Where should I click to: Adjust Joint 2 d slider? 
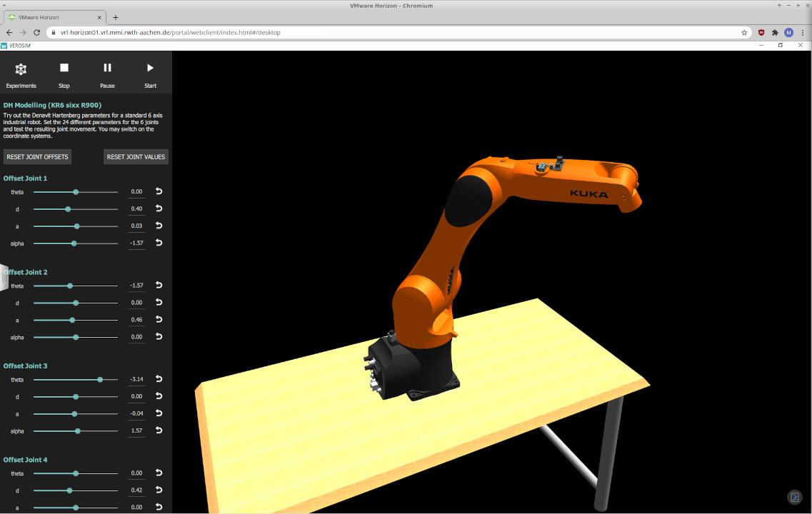tap(76, 303)
